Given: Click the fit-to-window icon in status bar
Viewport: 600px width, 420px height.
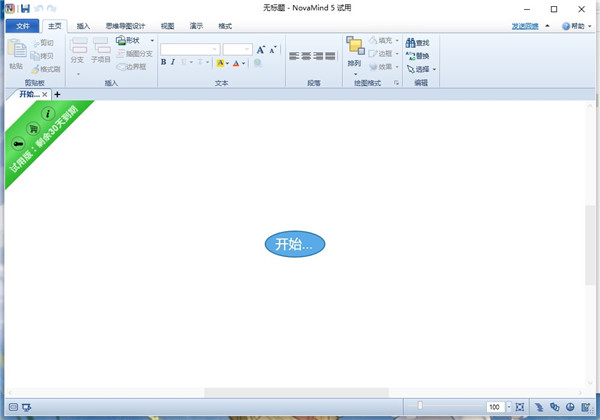Looking at the screenshot, I should point(520,407).
